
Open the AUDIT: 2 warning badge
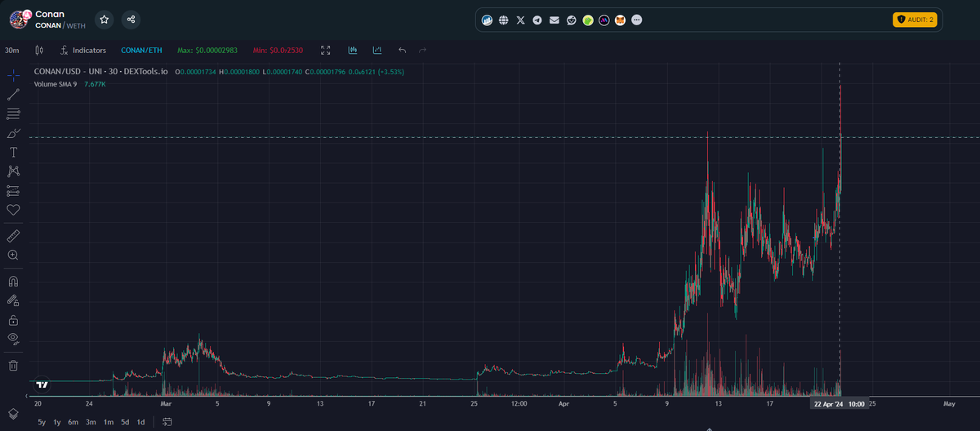point(915,20)
